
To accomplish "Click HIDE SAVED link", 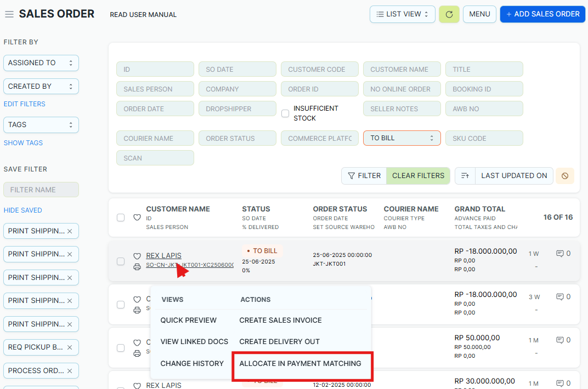I will pos(23,210).
